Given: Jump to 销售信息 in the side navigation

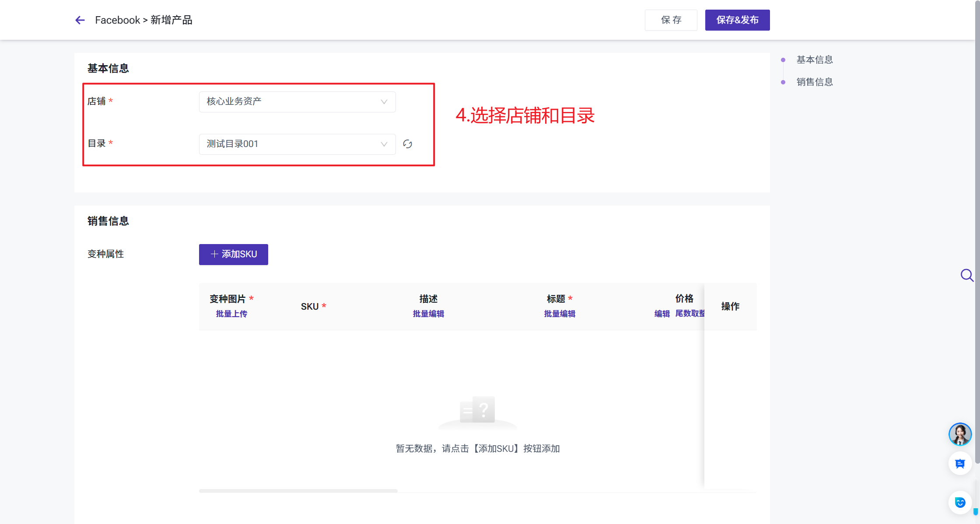Looking at the screenshot, I should (x=814, y=82).
